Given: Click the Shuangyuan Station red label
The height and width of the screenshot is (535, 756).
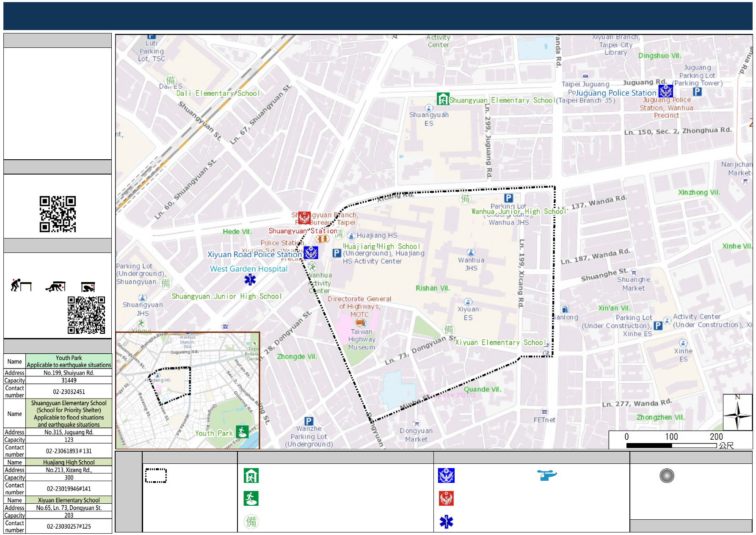Looking at the screenshot, I should click(303, 231).
